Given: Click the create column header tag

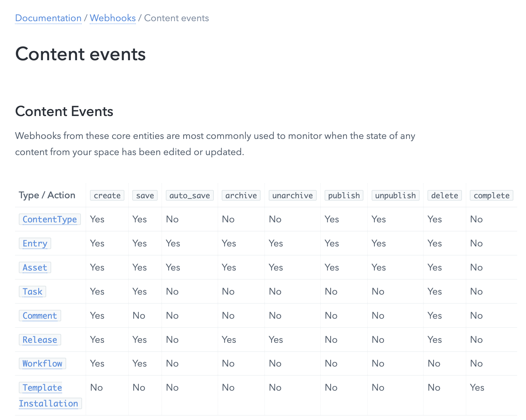Looking at the screenshot, I should 107,196.
